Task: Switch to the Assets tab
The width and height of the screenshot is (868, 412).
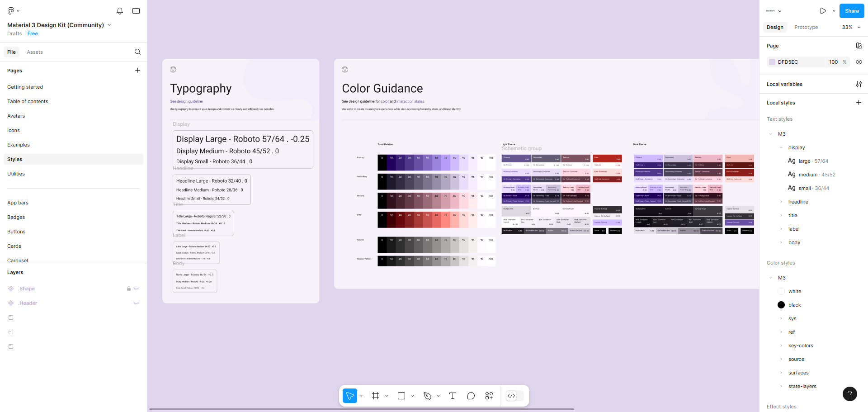Action: (35, 52)
